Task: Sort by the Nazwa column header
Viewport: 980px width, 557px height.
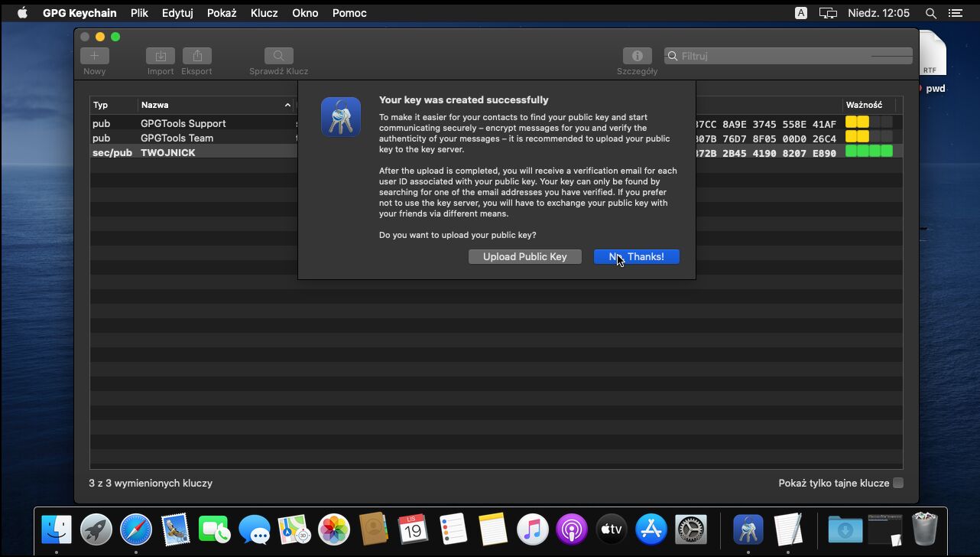Action: (155, 105)
